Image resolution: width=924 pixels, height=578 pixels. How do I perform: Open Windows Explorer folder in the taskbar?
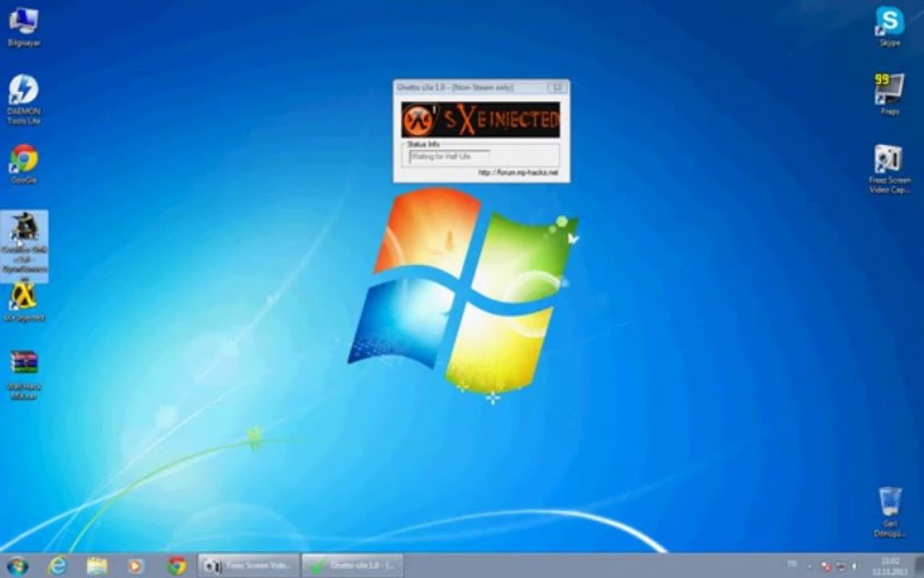tap(97, 566)
